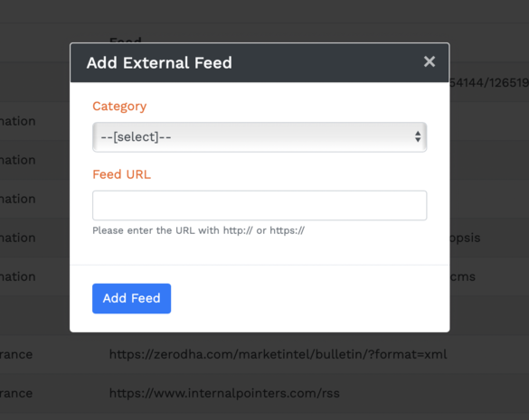Viewport: 529px width, 420px height.
Task: Click the orange Feed URL label
Action: 121,174
